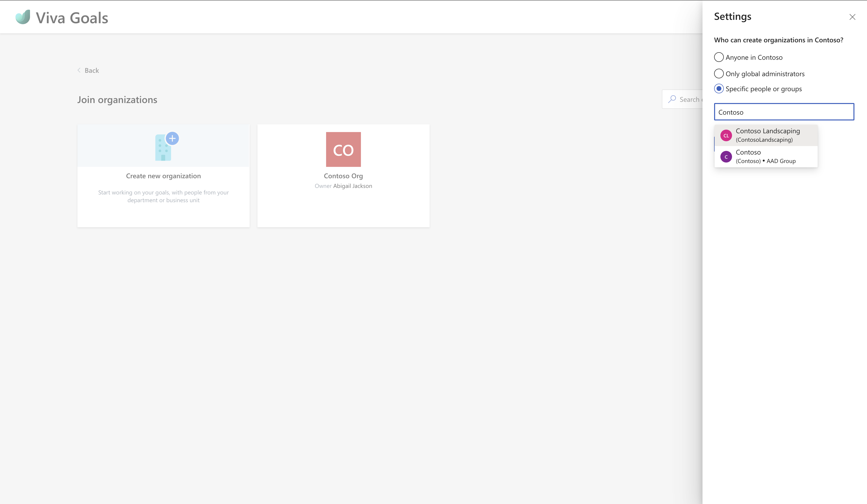This screenshot has height=504, width=867.
Task: Click the Back chevron arrow icon
Action: pyautogui.click(x=79, y=70)
